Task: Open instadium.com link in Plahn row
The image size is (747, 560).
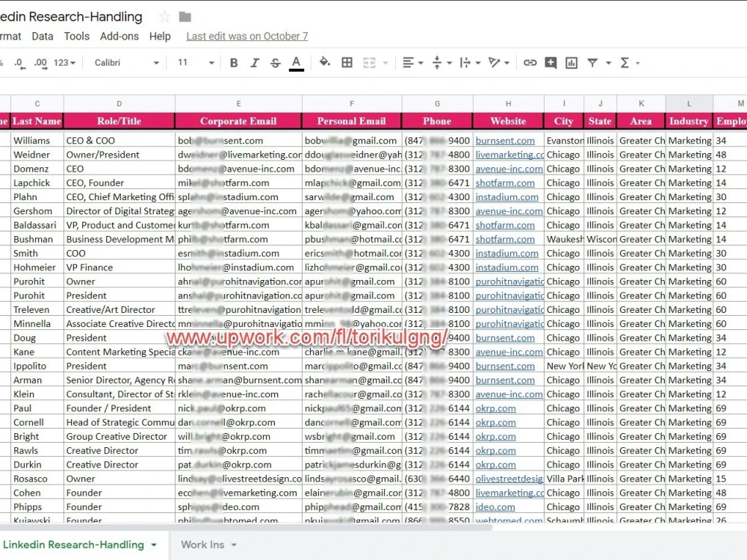Action: (507, 196)
